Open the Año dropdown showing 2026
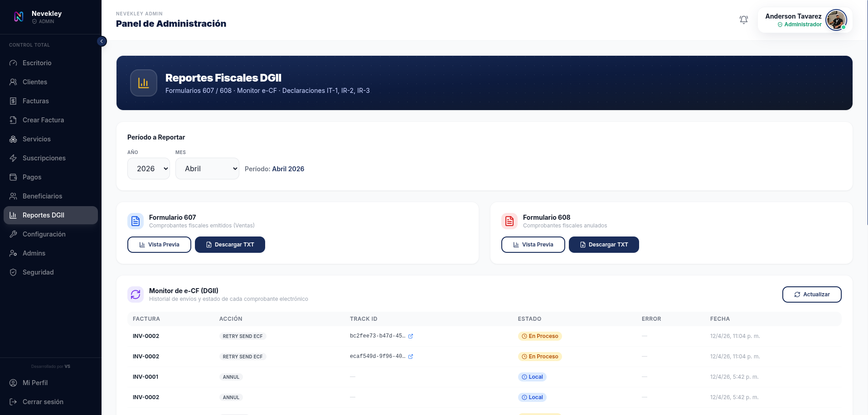This screenshot has width=868, height=415. (149, 169)
